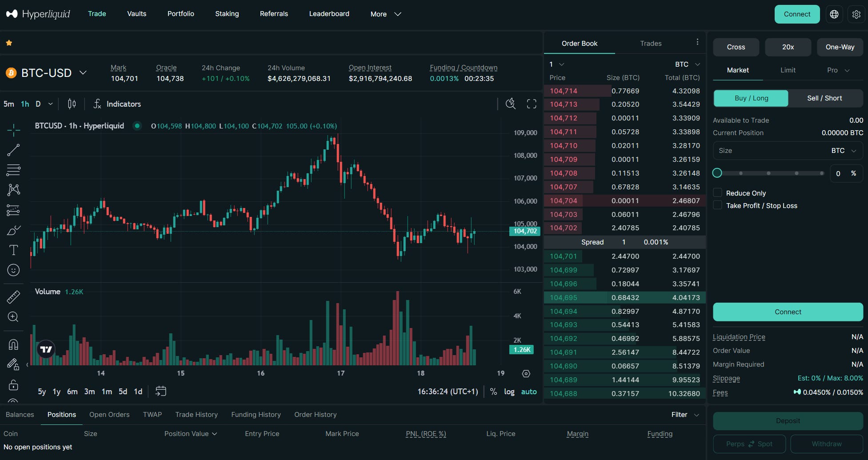Sort by Position Value column chevron
The width and height of the screenshot is (868, 460).
[215, 434]
